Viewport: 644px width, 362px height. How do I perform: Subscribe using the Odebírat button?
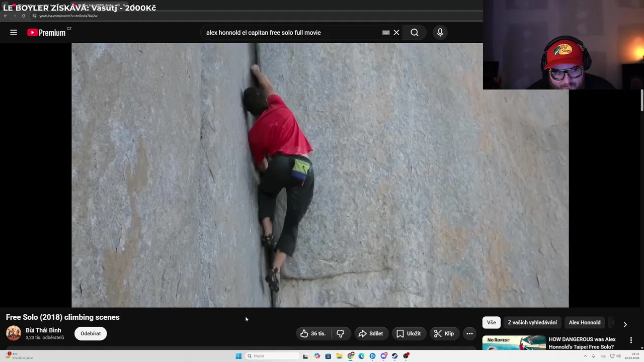pyautogui.click(x=91, y=333)
